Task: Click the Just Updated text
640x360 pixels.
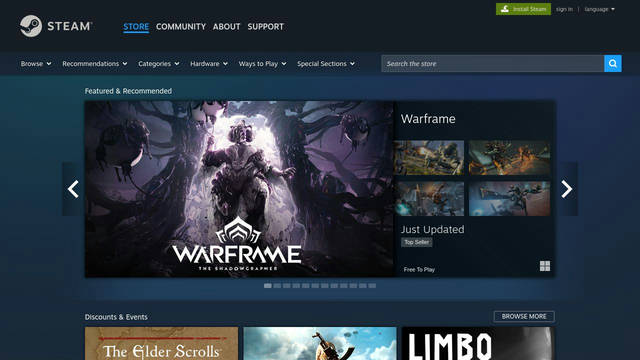Action: [432, 229]
